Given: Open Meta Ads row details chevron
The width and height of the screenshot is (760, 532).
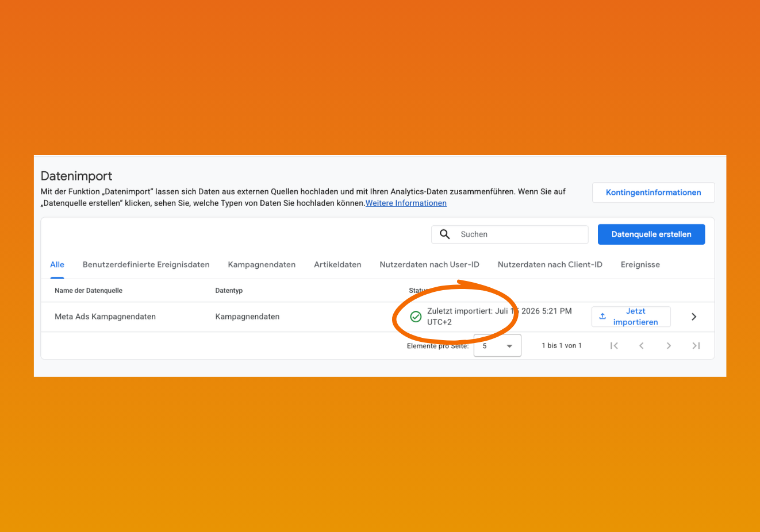Looking at the screenshot, I should (694, 317).
